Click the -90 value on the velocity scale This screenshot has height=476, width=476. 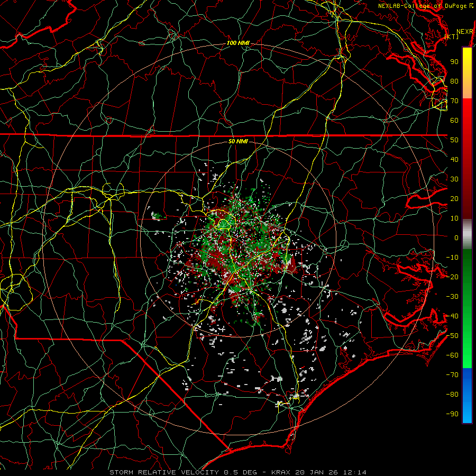click(452, 414)
